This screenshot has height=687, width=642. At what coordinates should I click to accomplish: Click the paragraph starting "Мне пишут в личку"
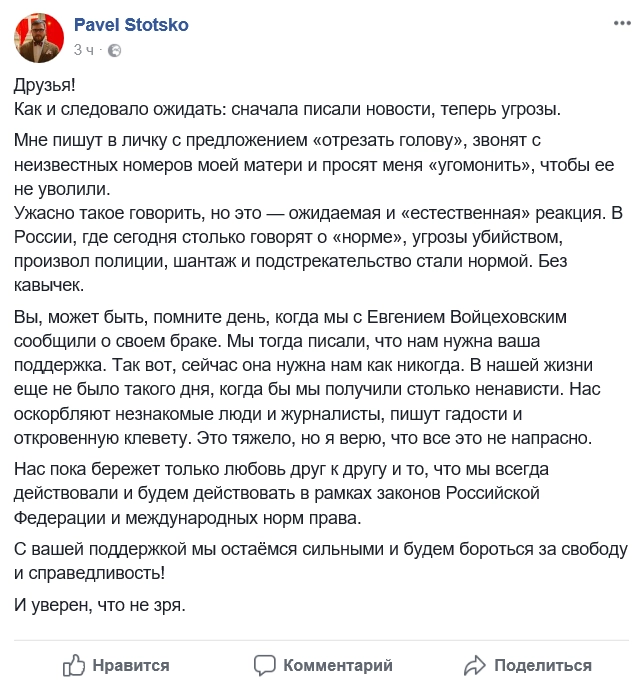314,165
